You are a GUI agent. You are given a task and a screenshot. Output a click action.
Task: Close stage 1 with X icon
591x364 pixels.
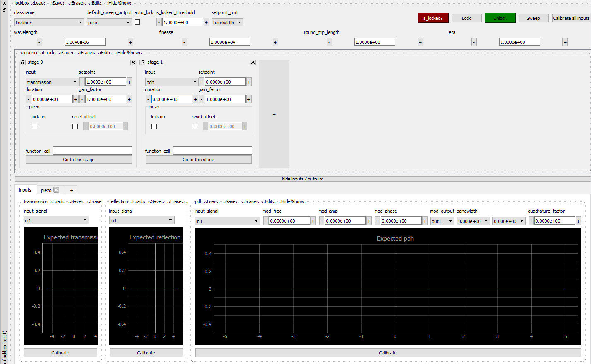click(x=253, y=62)
